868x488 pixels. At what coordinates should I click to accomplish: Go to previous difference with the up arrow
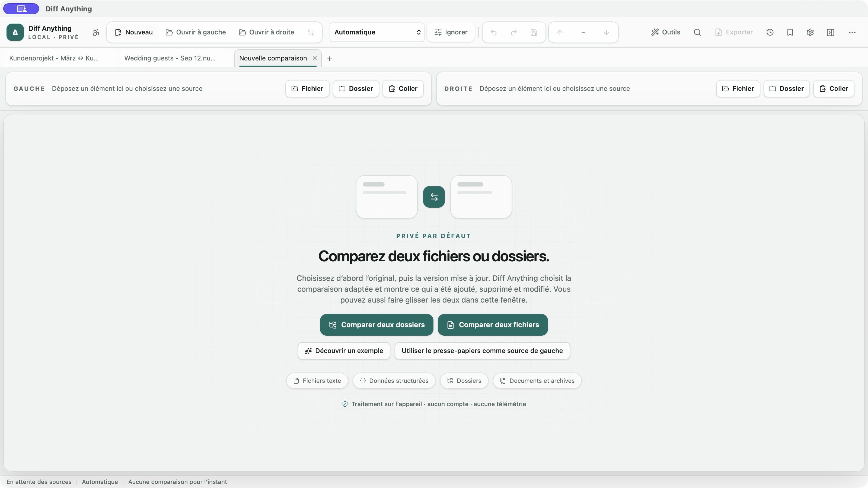pos(560,32)
